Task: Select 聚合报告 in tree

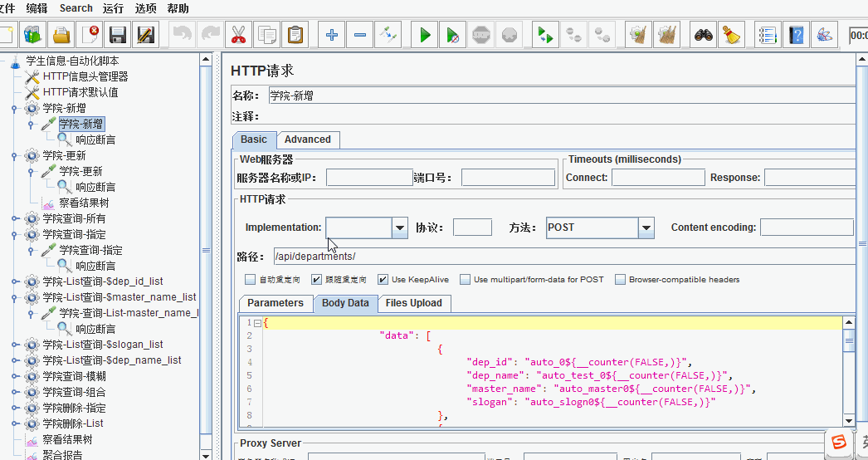Action: (x=62, y=455)
